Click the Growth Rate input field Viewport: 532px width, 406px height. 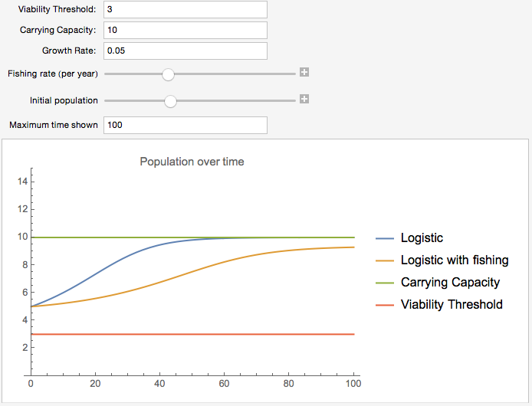tap(186, 51)
